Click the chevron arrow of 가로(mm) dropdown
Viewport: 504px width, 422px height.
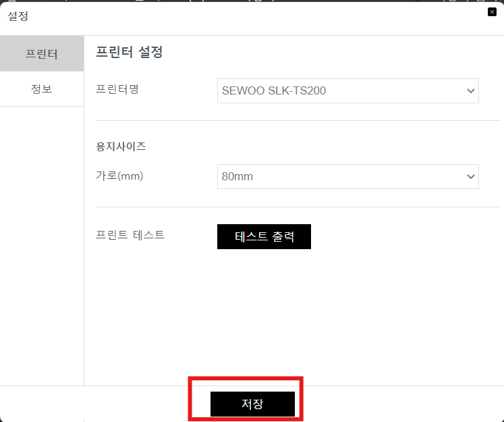click(470, 177)
